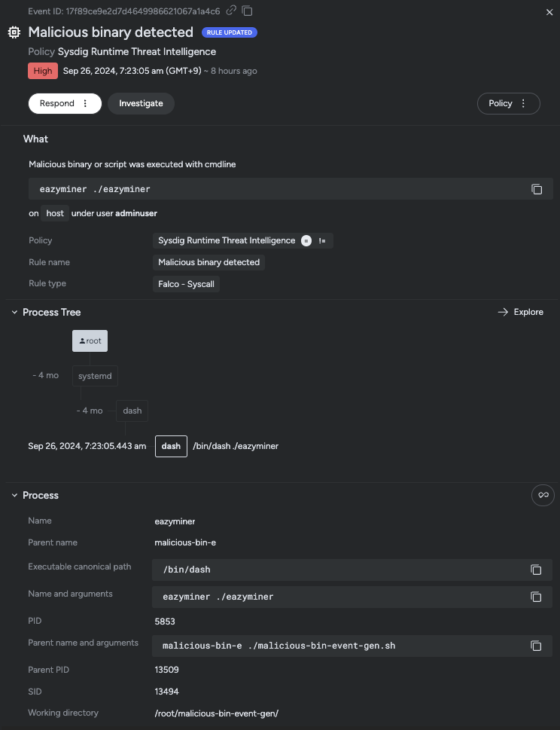Click the rule list icon beside policy

tap(322, 240)
